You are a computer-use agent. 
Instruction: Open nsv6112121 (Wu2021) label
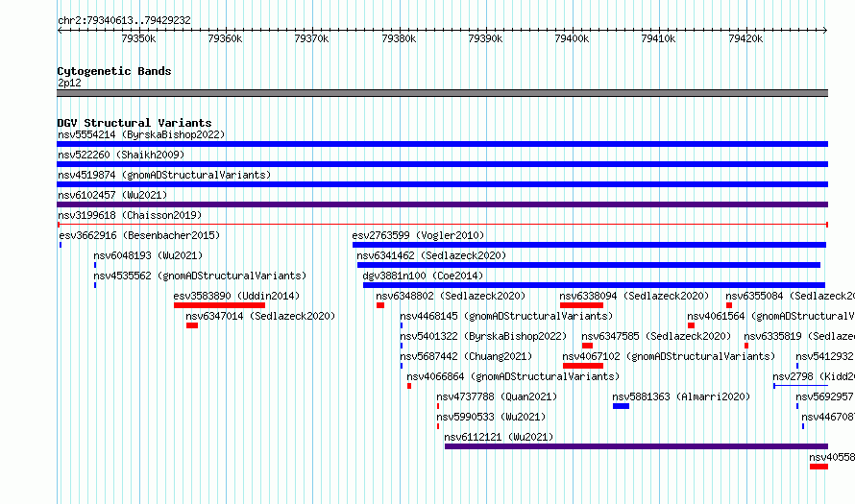[x=499, y=437]
